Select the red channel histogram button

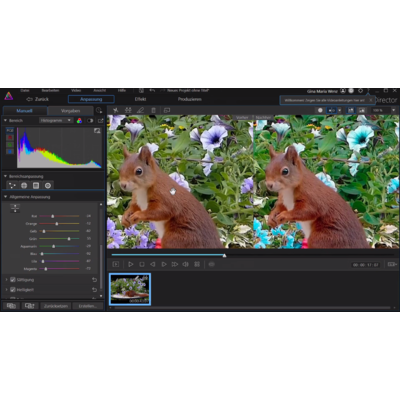10,137
